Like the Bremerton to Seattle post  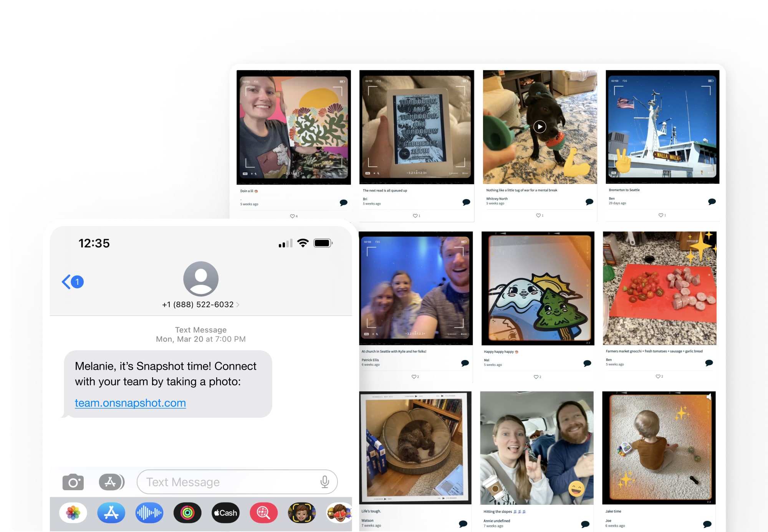point(660,215)
